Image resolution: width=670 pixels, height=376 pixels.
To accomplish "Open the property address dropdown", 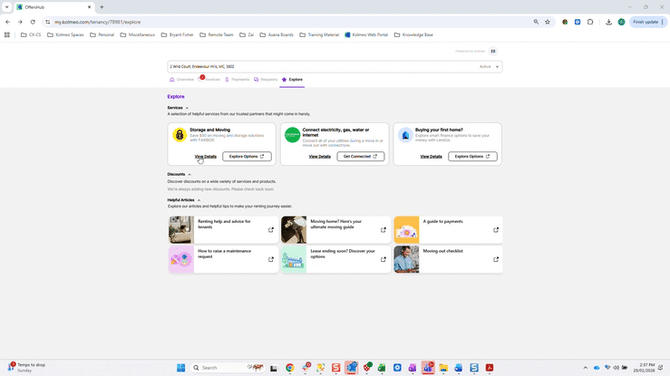I will click(497, 67).
